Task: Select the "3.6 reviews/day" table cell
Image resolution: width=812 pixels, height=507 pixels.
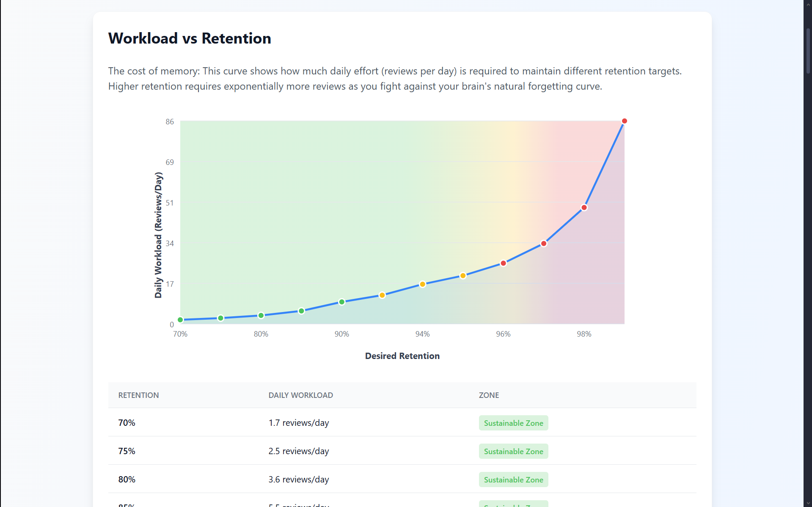Action: (298, 480)
